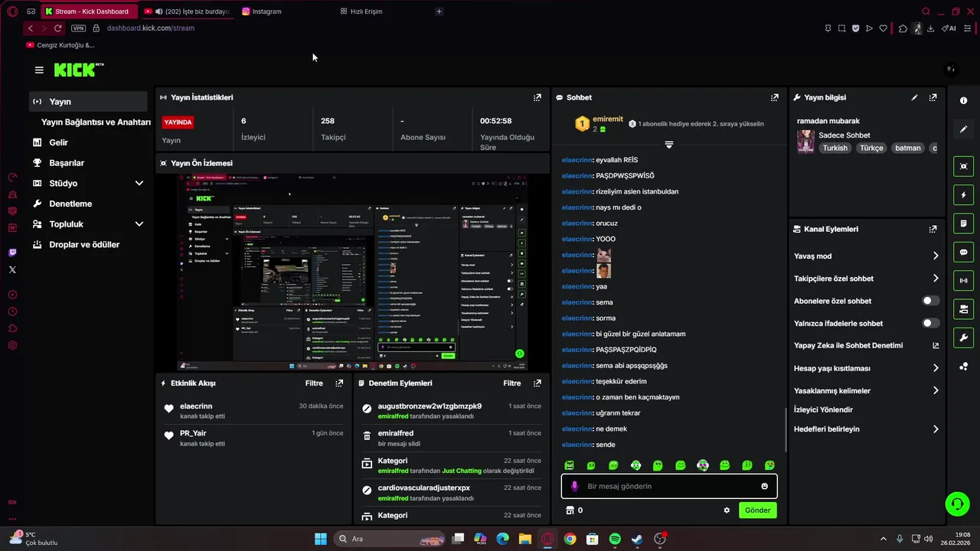The height and width of the screenshot is (551, 980).
Task: Click the pencil icon in the right rail
Action: pos(963,129)
